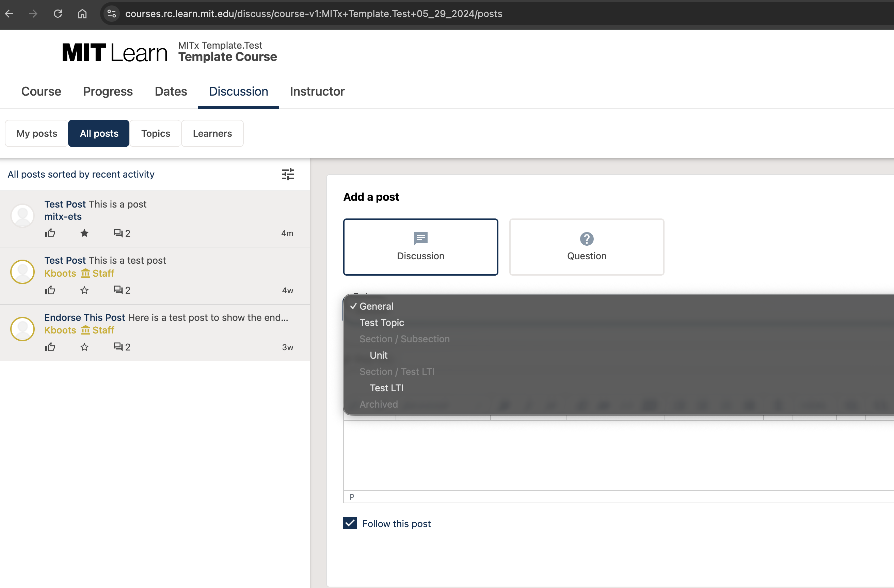Reload the page with the browser refresh icon

(x=58, y=14)
